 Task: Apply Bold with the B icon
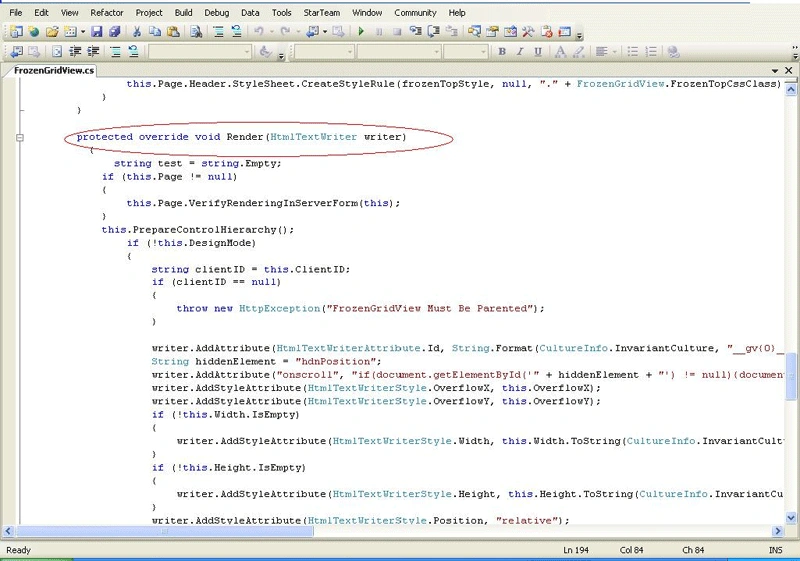point(502,52)
